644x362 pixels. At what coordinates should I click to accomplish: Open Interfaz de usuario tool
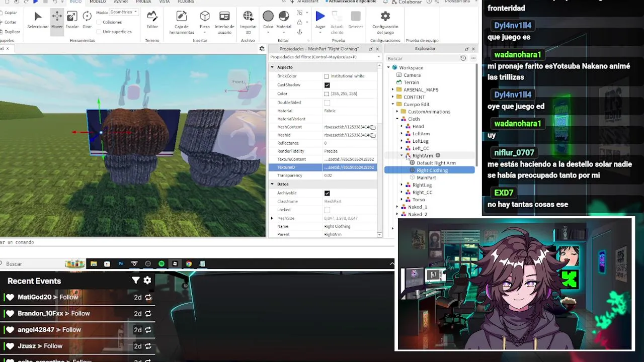click(x=224, y=23)
